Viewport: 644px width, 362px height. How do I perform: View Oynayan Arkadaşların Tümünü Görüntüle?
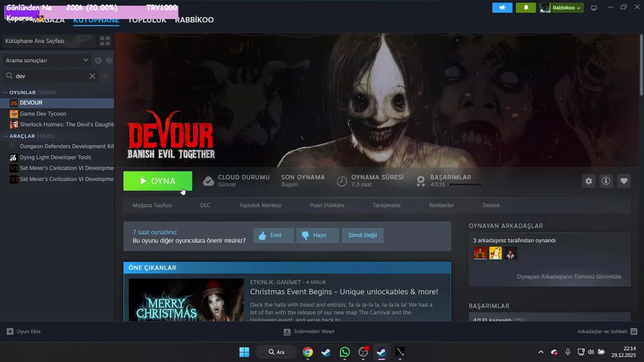point(569,277)
